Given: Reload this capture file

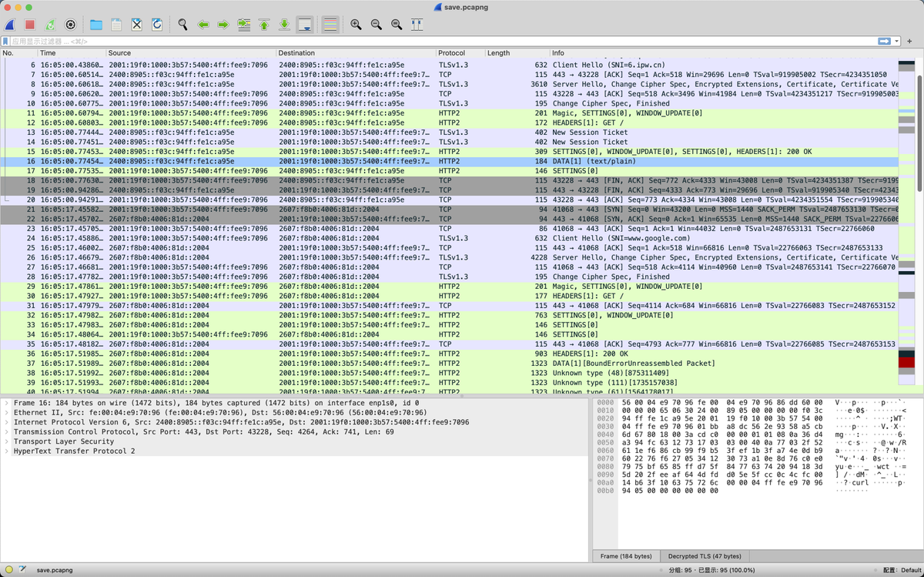Looking at the screenshot, I should (157, 25).
